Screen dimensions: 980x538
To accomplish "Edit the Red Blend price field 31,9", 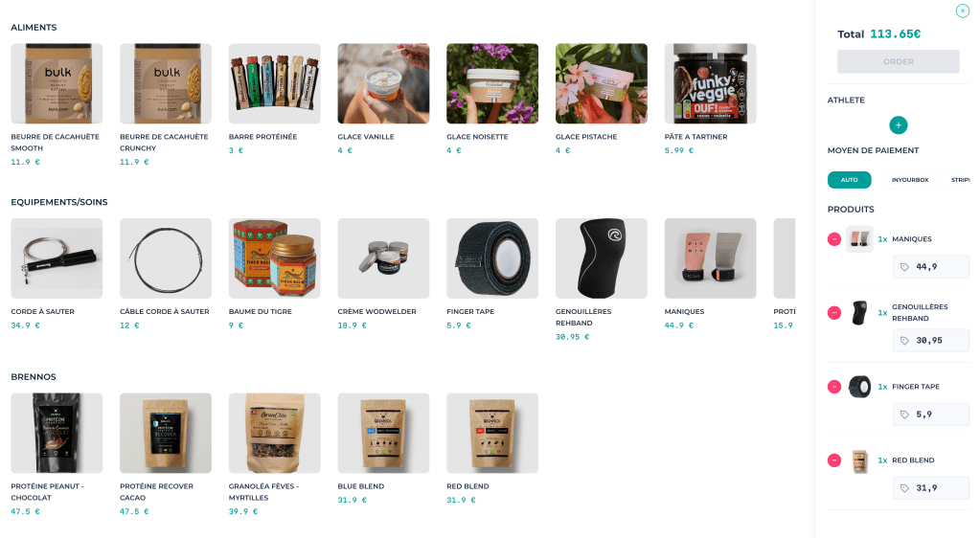I will pos(931,488).
